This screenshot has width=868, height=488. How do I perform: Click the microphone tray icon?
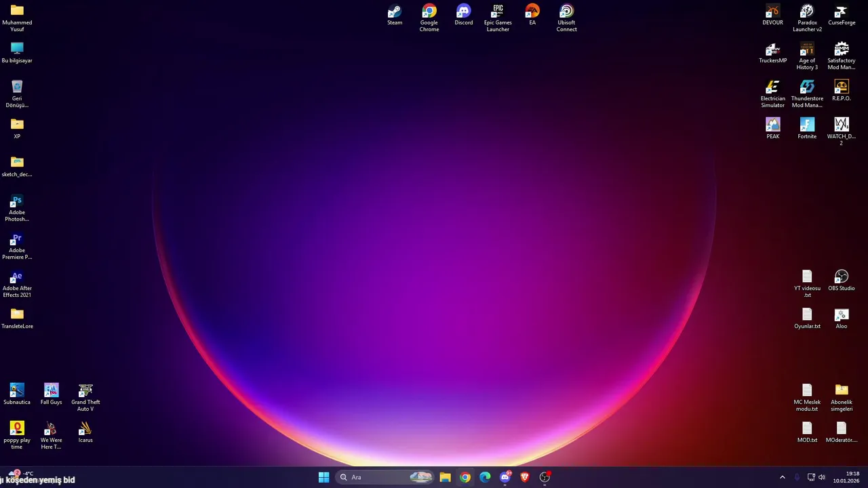click(x=797, y=477)
